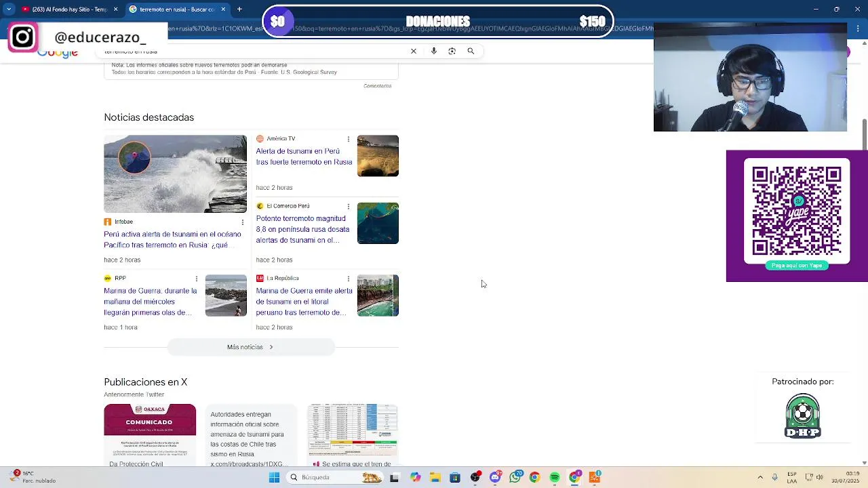Image resolution: width=868 pixels, height=488 pixels.
Task: Open Microsoft Store from the taskbar
Action: tap(455, 477)
